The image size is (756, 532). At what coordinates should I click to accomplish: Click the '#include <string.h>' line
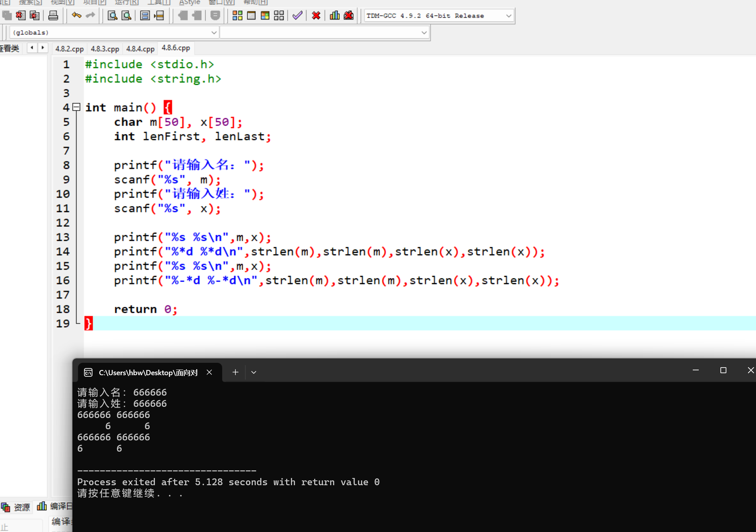153,79
